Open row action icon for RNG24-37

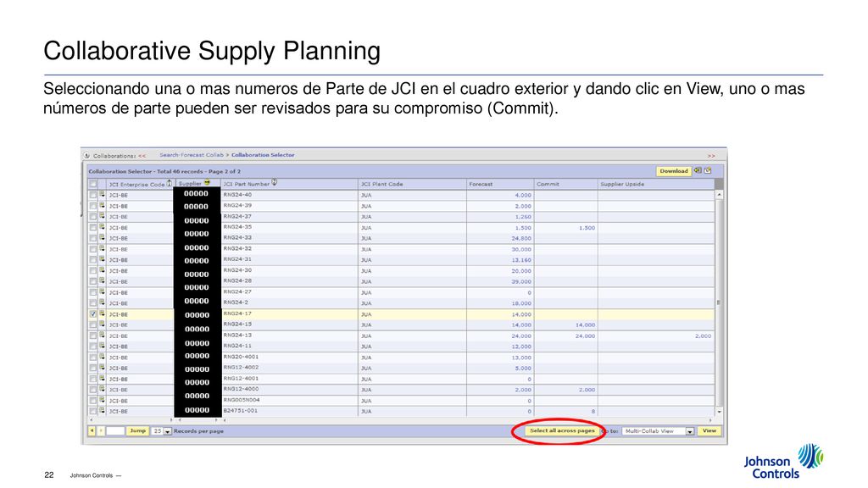(x=103, y=216)
